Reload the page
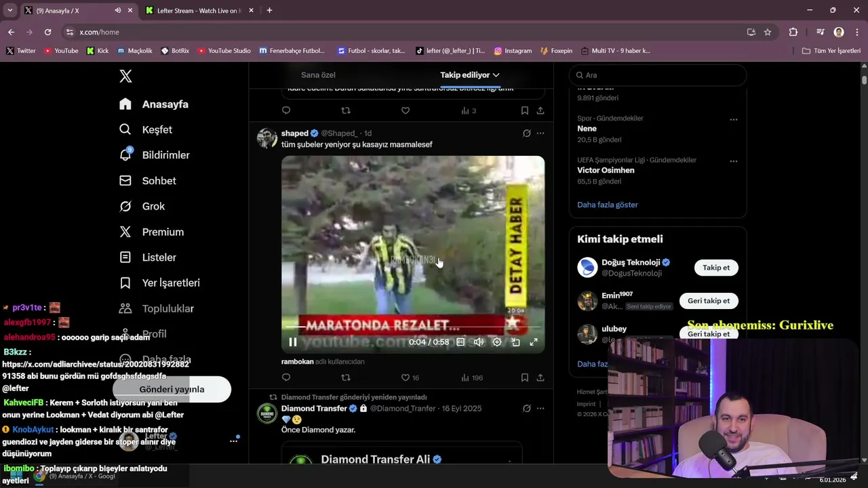The height and width of the screenshot is (488, 868). click(x=47, y=32)
